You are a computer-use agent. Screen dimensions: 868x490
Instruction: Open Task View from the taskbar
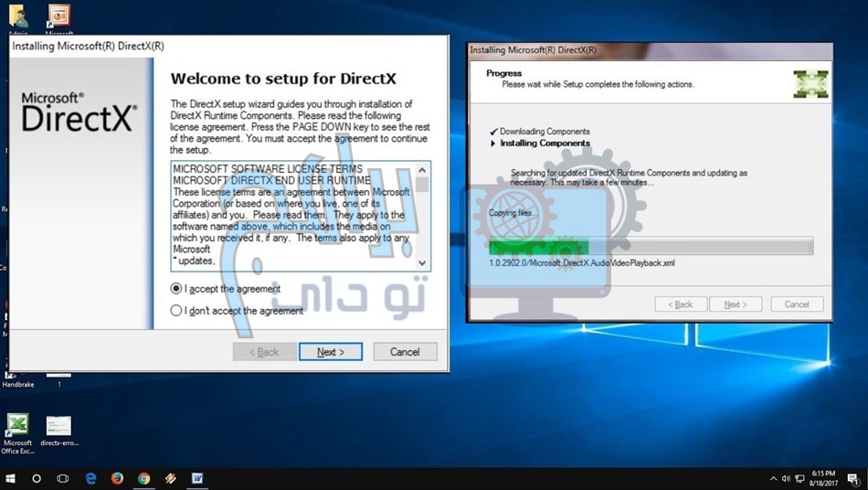coord(63,478)
